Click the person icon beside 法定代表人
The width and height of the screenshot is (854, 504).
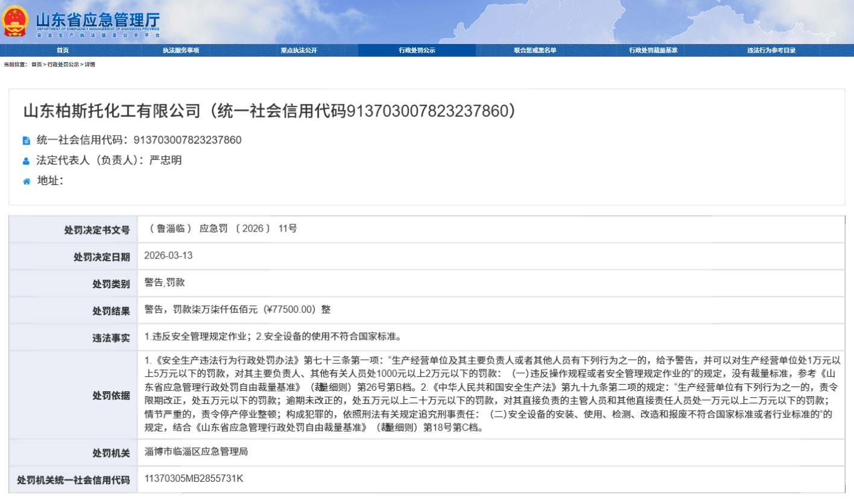click(x=26, y=161)
